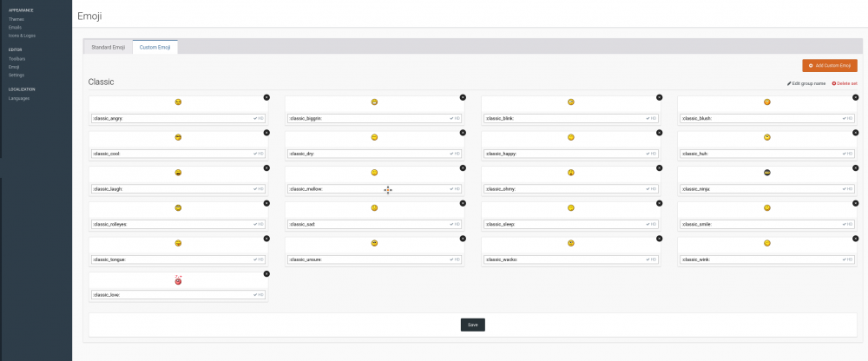Image resolution: width=868 pixels, height=361 pixels.
Task: Remove the classic_love emoji card
Action: coord(266,274)
